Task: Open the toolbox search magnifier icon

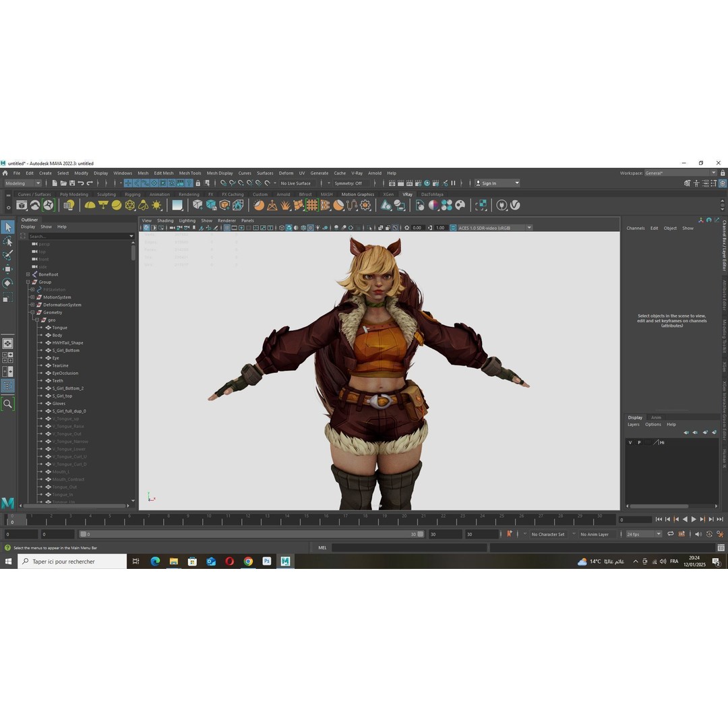Action: pyautogui.click(x=8, y=404)
